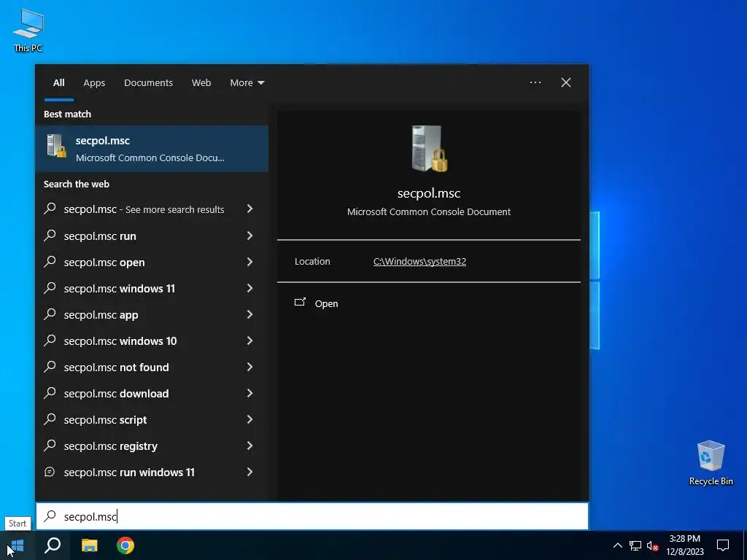
Task: Switch to the Documents tab
Action: [x=148, y=83]
